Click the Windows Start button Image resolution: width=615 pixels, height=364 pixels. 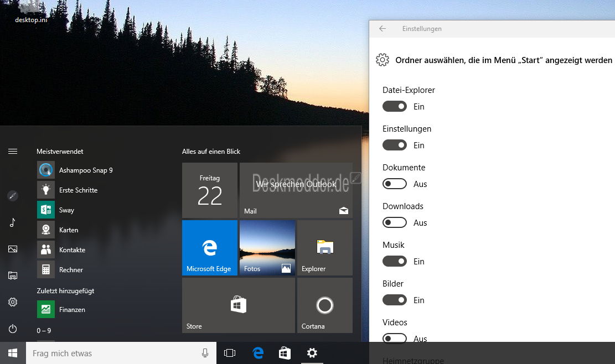tap(13, 353)
